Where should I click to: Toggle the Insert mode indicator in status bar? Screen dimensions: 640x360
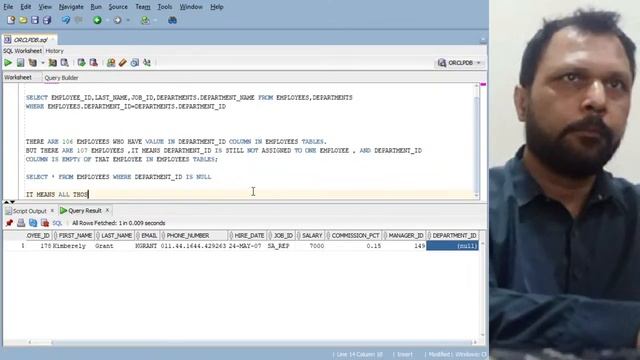pos(405,354)
